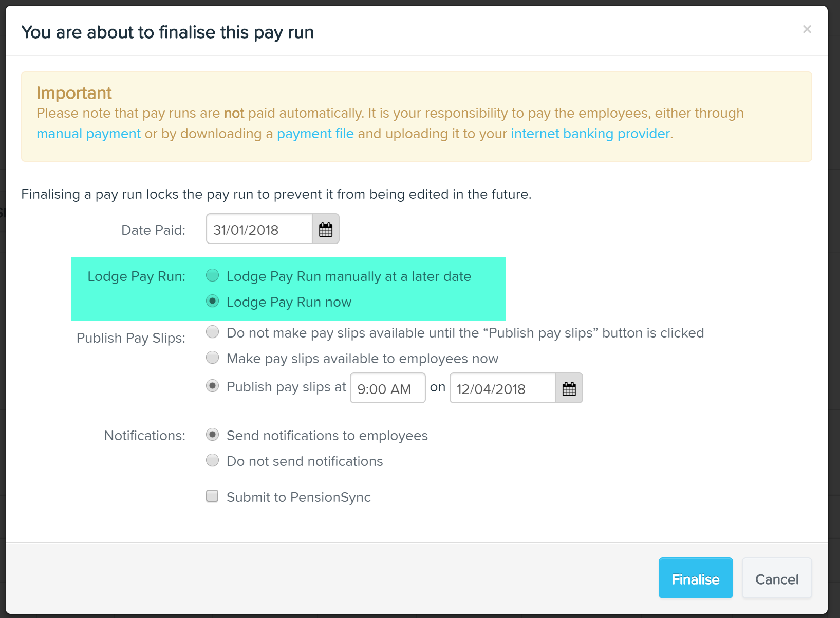The width and height of the screenshot is (840, 618).
Task: Open the 'manual payment' link
Action: [x=88, y=134]
